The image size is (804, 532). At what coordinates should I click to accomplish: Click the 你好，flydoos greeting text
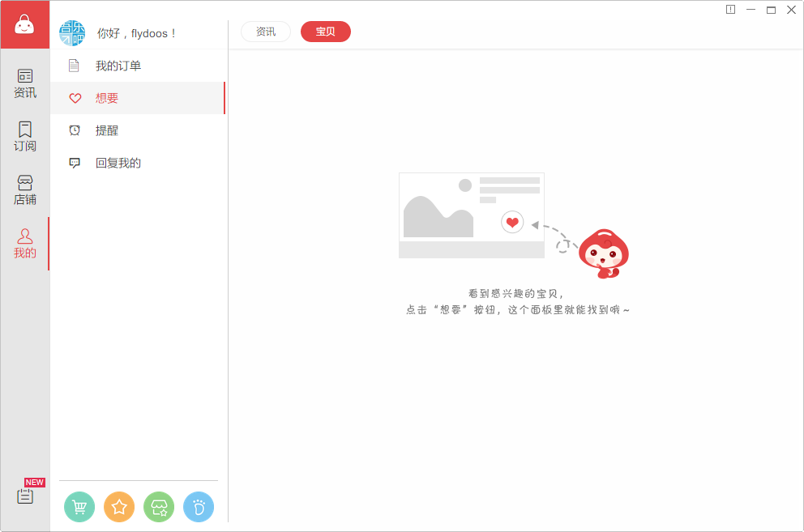[136, 33]
